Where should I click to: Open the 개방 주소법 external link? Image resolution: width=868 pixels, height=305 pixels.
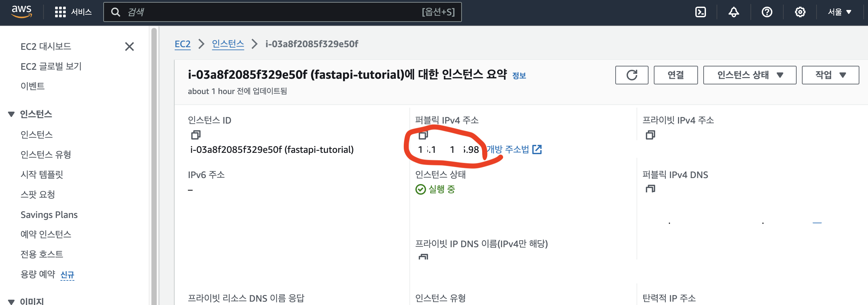514,150
